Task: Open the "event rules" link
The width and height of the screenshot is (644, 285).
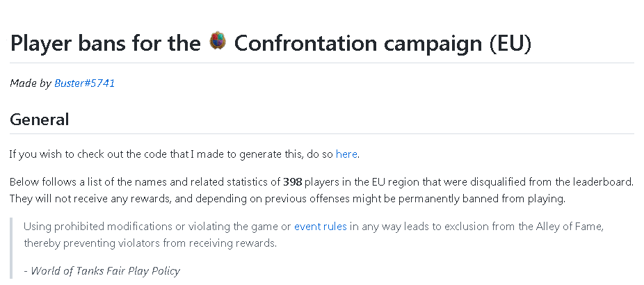Action: point(321,227)
